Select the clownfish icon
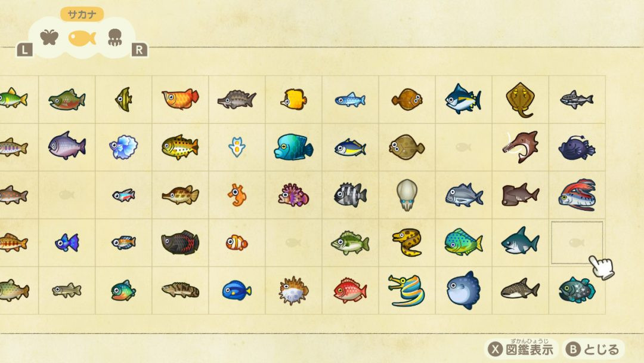The image size is (644, 363). (237, 243)
